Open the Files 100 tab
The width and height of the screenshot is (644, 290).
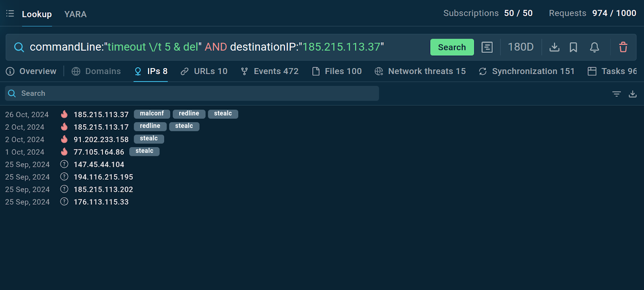click(337, 71)
